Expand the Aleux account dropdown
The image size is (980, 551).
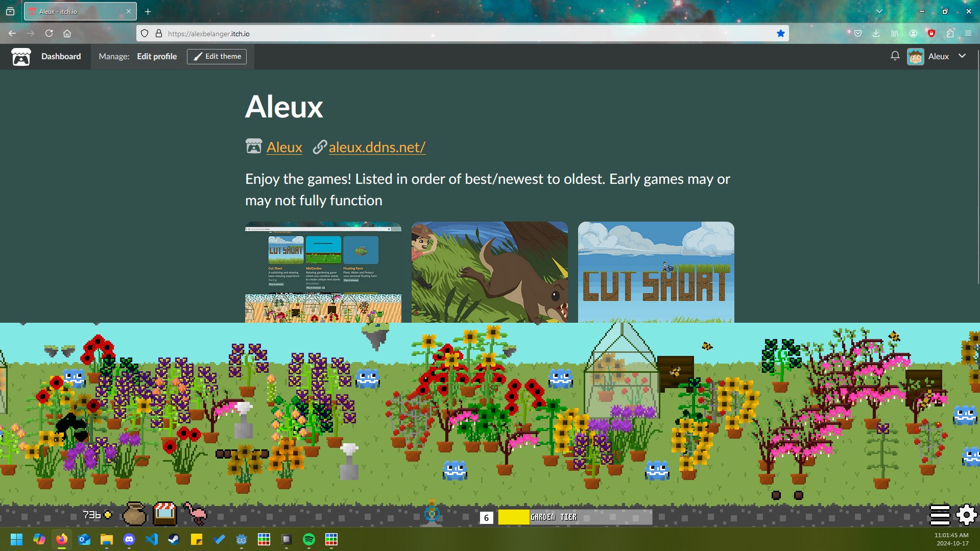(x=963, y=56)
